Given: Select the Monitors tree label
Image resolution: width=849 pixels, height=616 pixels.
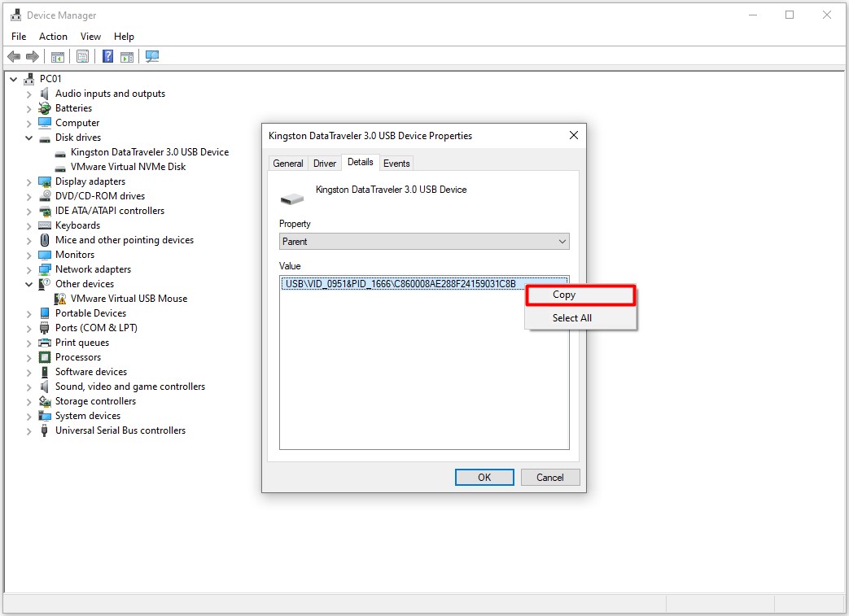Looking at the screenshot, I should pyautogui.click(x=75, y=255).
